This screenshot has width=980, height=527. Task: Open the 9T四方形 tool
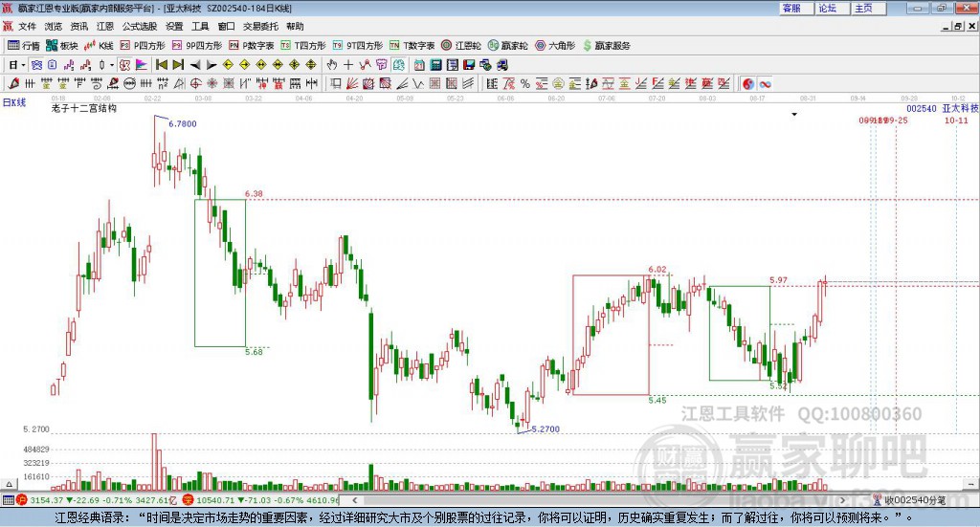click(358, 46)
